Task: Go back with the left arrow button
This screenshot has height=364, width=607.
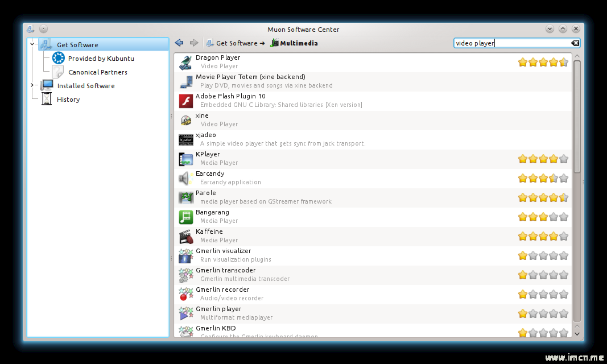Action: (x=179, y=43)
